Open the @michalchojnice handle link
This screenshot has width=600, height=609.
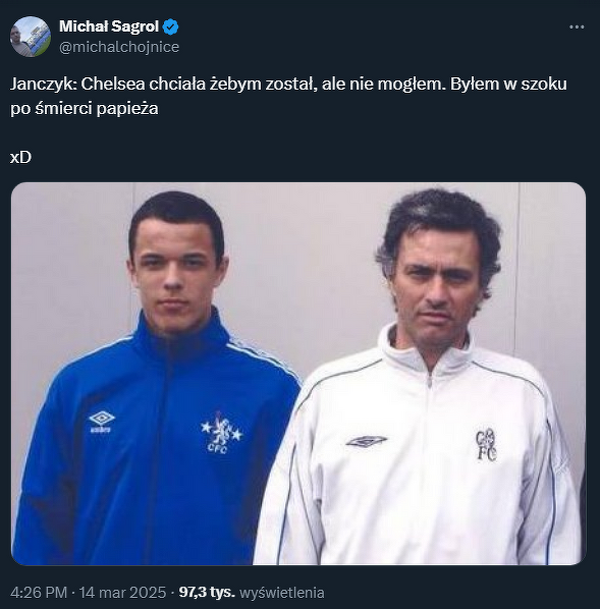point(120,46)
